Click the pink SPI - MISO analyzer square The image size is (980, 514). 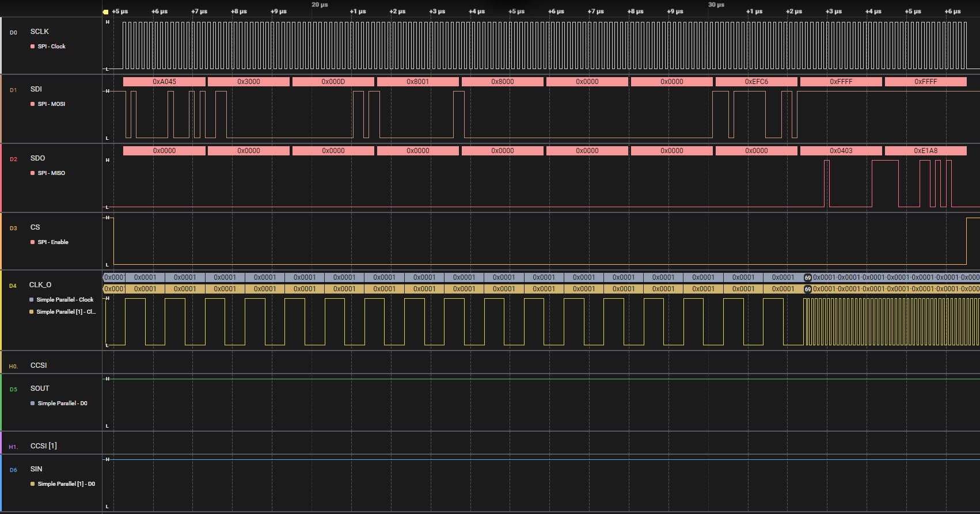pos(33,173)
